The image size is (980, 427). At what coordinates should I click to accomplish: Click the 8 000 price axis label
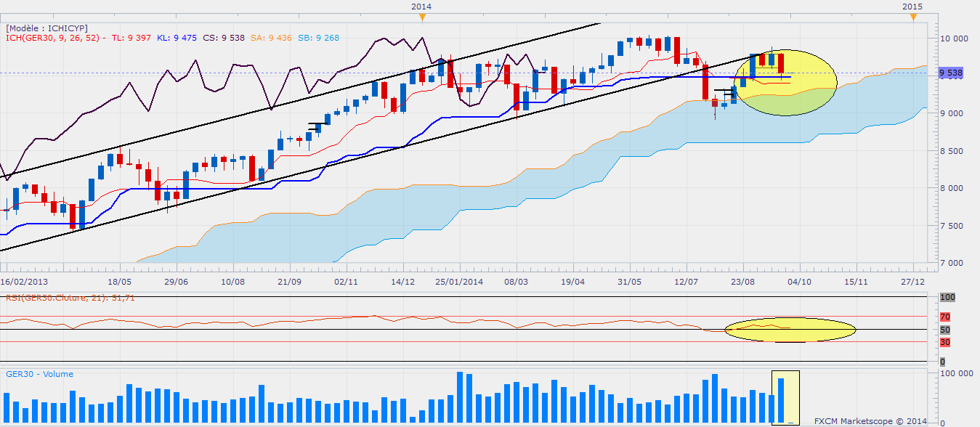tap(951, 188)
